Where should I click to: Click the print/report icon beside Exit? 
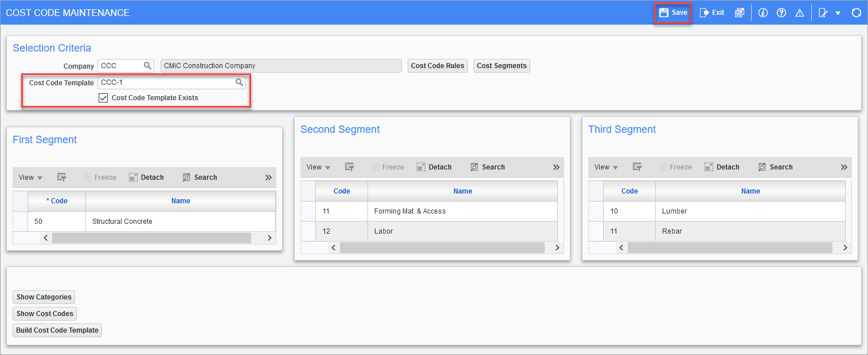click(x=740, y=13)
